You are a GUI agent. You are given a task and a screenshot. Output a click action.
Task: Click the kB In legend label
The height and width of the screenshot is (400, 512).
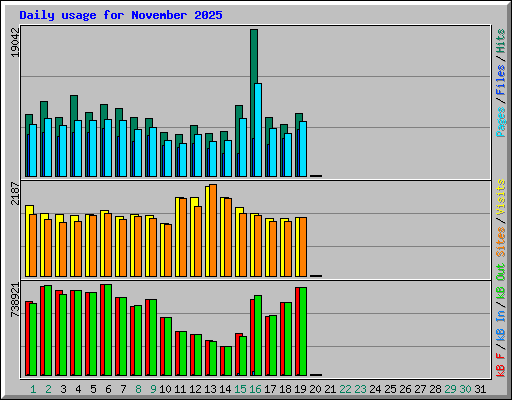pyautogui.click(x=501, y=325)
